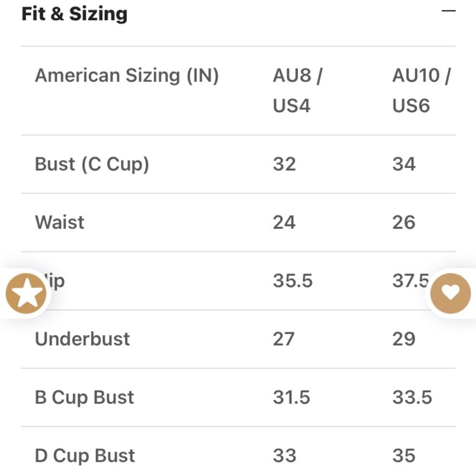Click the AU8 waist value 24
Image resolution: width=476 pixels, height=476 pixels.
[284, 222]
